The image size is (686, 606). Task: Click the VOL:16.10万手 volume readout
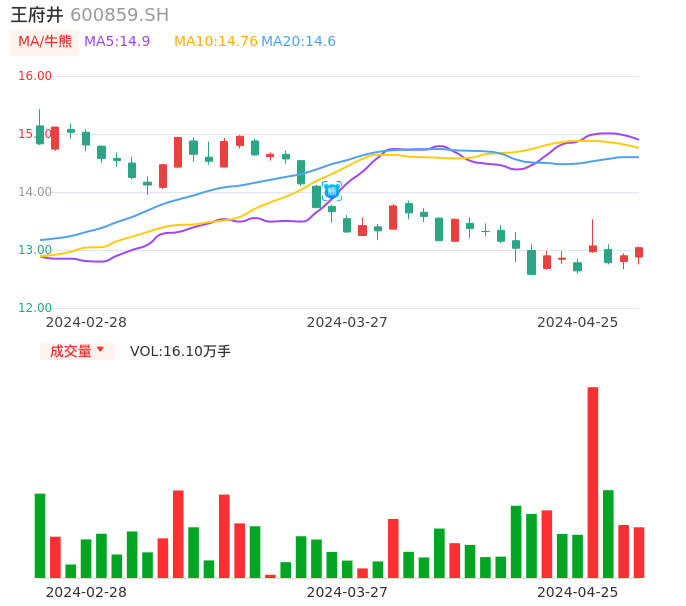tap(180, 351)
